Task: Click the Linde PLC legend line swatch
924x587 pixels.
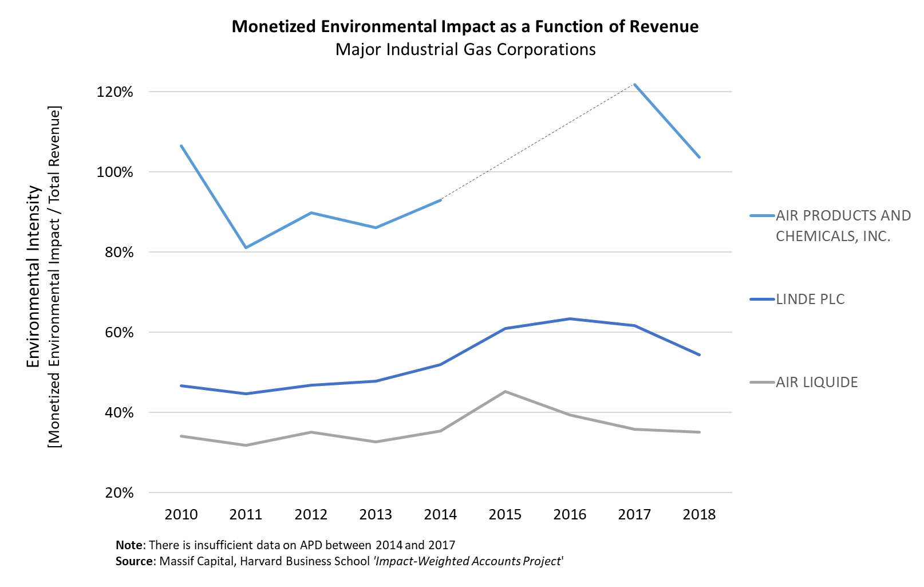Action: coord(762,300)
